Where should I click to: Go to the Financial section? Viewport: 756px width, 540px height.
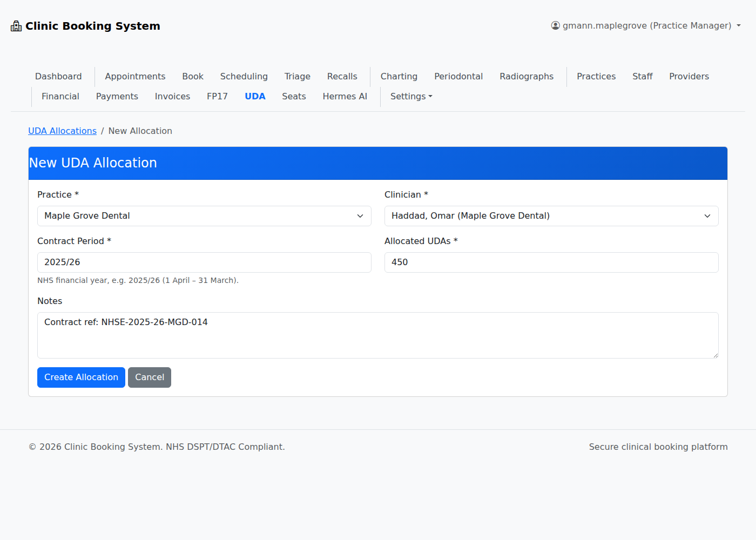click(60, 96)
